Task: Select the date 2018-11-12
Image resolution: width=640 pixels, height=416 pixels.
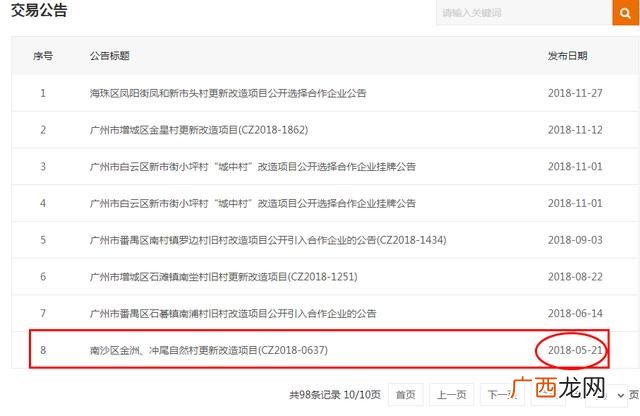Action: 575,130
